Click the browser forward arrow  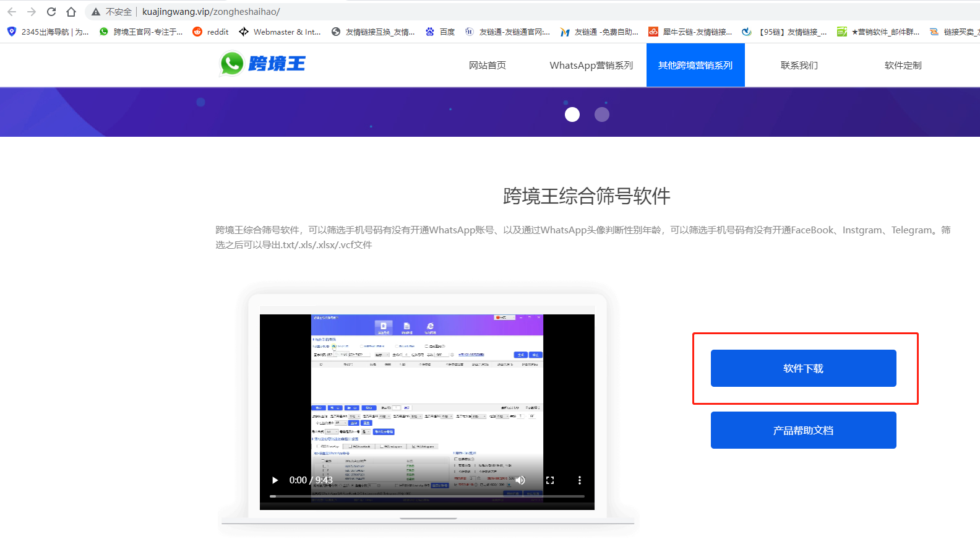(32, 12)
